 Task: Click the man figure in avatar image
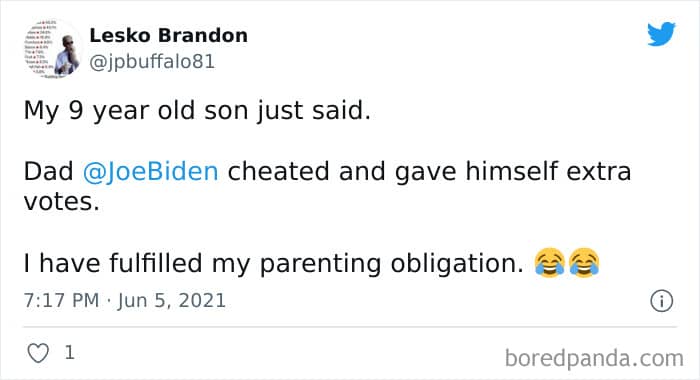(x=67, y=56)
